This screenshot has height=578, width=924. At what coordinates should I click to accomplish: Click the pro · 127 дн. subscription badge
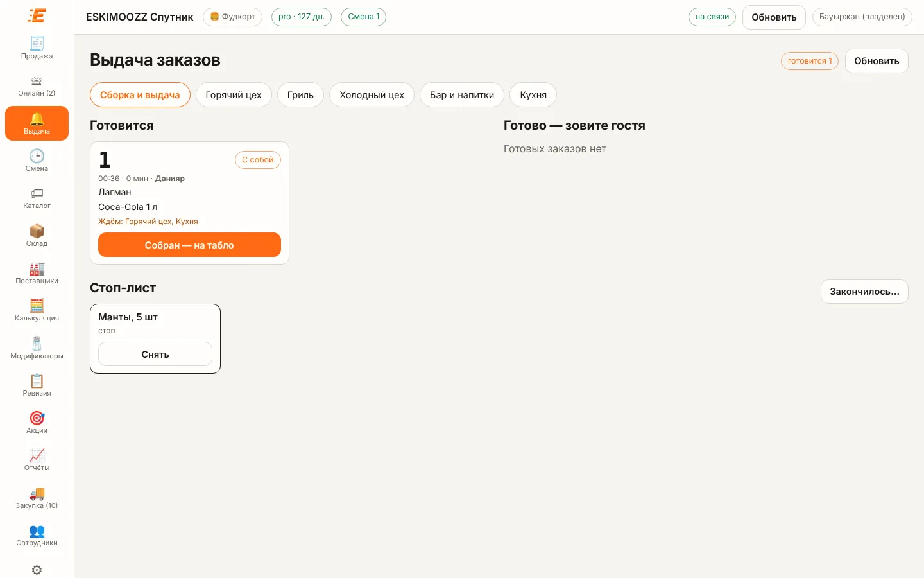302,17
